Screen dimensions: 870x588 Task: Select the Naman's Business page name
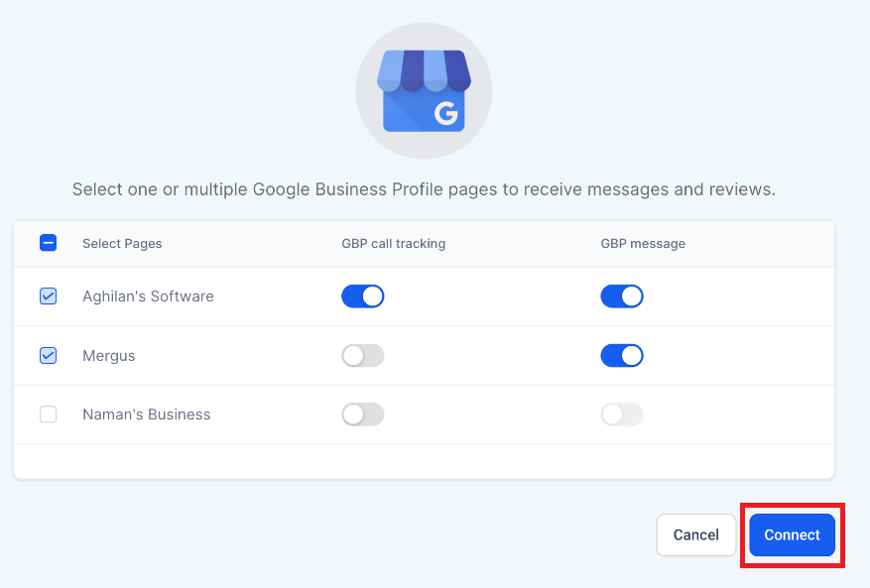(147, 414)
